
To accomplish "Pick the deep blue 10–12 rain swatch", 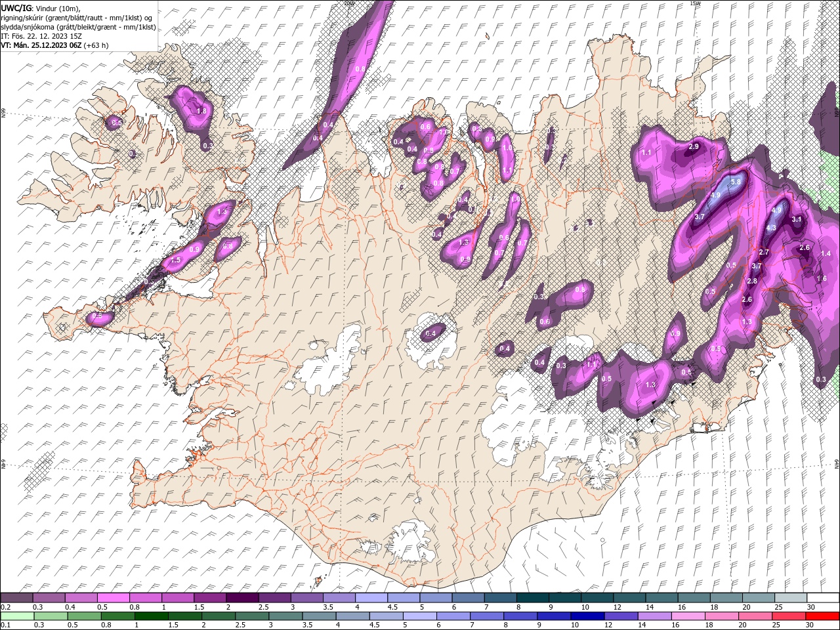I will 589,616.
